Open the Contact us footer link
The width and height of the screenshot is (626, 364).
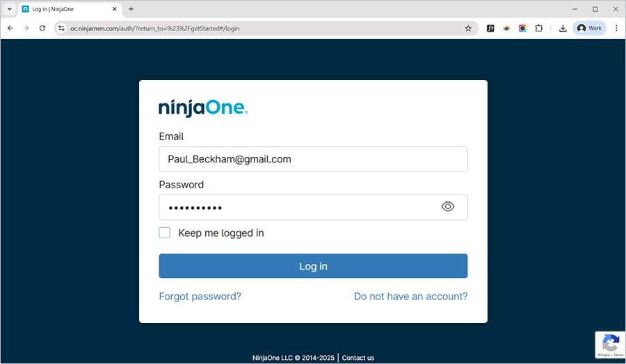coord(358,358)
